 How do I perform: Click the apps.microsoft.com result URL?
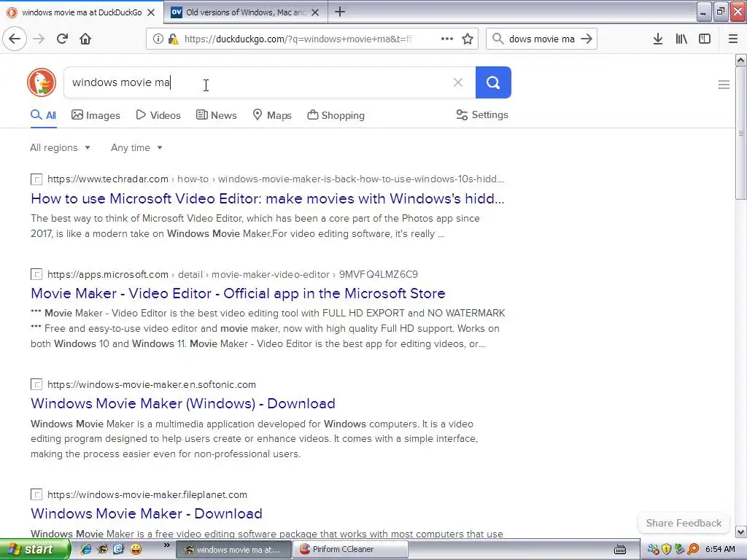[x=108, y=274]
